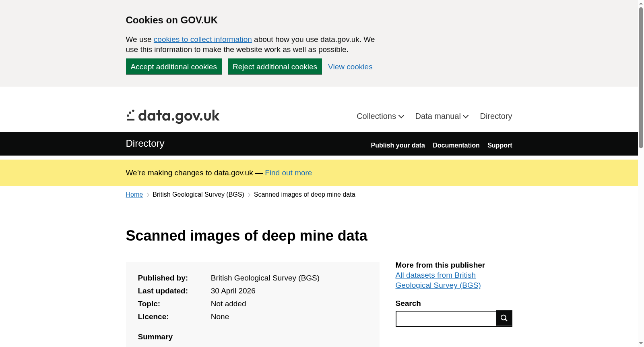The width and height of the screenshot is (644, 347).
Task: Go to Documentation
Action: point(456,145)
